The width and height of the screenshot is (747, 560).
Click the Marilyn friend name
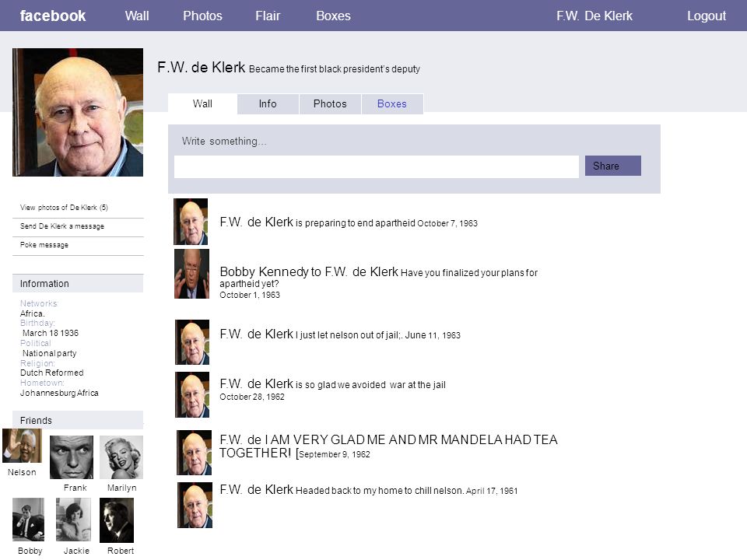click(121, 488)
